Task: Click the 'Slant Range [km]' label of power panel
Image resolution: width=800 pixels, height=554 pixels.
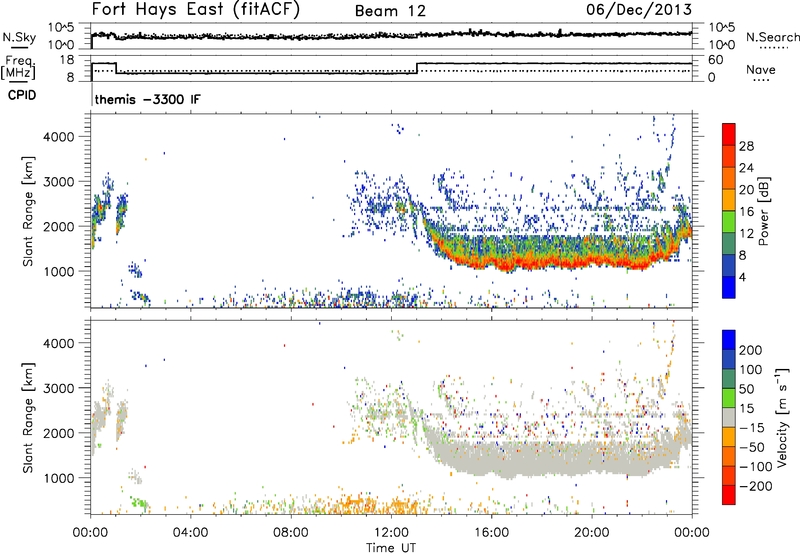Action: 28,211
